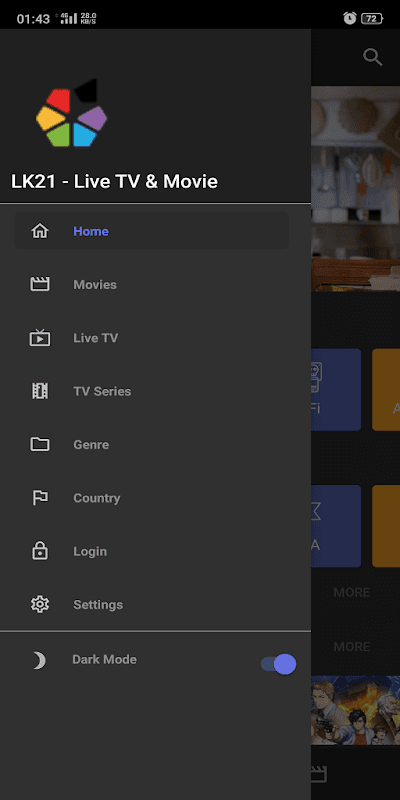Viewport: 400px width, 800px height.
Task: Tap the Genre folder icon
Action: (x=40, y=444)
